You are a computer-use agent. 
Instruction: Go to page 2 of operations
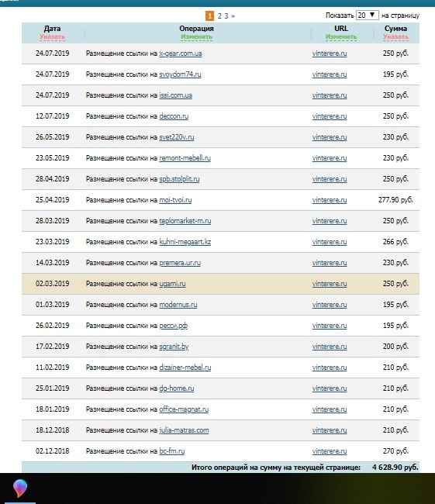point(219,16)
